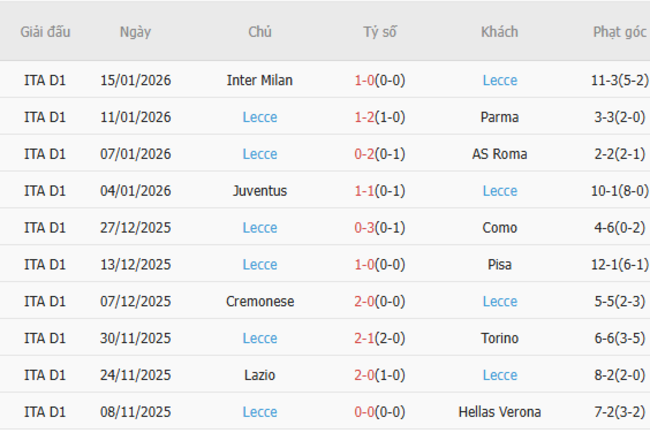
Task: Open Lecce link in Pisa match row
Action: click(260, 265)
